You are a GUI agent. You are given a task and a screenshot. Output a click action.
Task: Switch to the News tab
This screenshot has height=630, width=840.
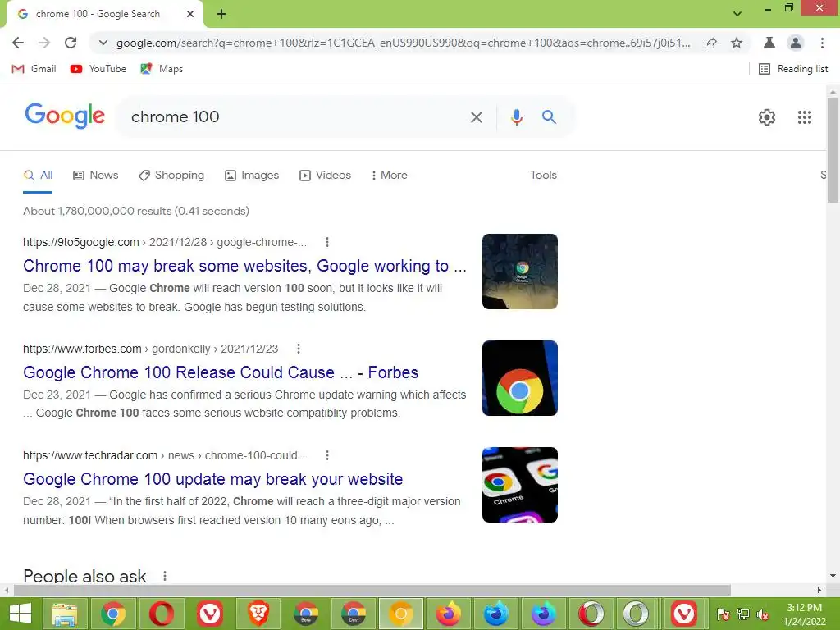(x=95, y=176)
